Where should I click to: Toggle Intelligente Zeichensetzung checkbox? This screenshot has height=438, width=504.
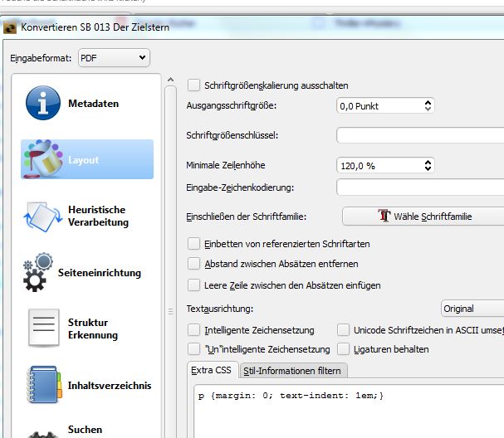coord(193,330)
